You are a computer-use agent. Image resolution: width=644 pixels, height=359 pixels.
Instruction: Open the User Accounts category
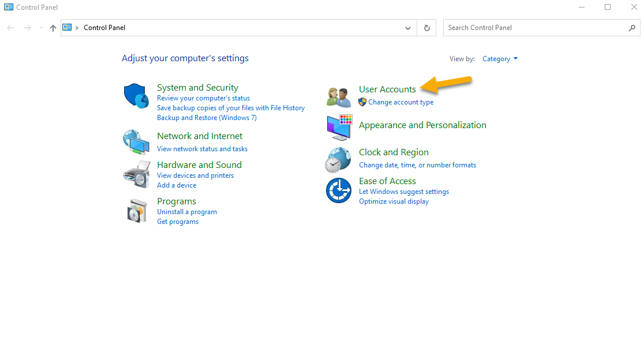[x=387, y=89]
